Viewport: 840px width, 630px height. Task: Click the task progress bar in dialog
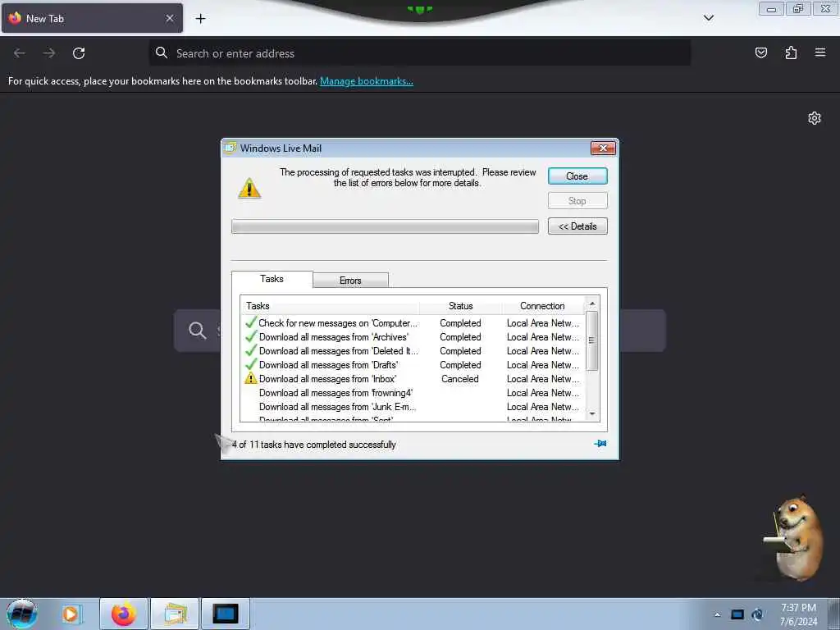coord(385,226)
